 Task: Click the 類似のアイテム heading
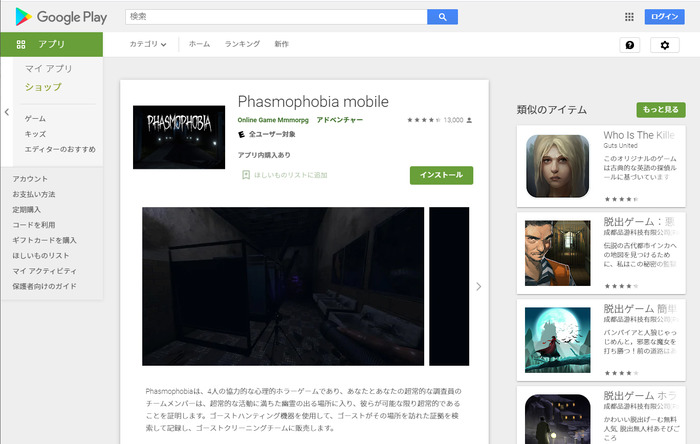pyautogui.click(x=552, y=110)
